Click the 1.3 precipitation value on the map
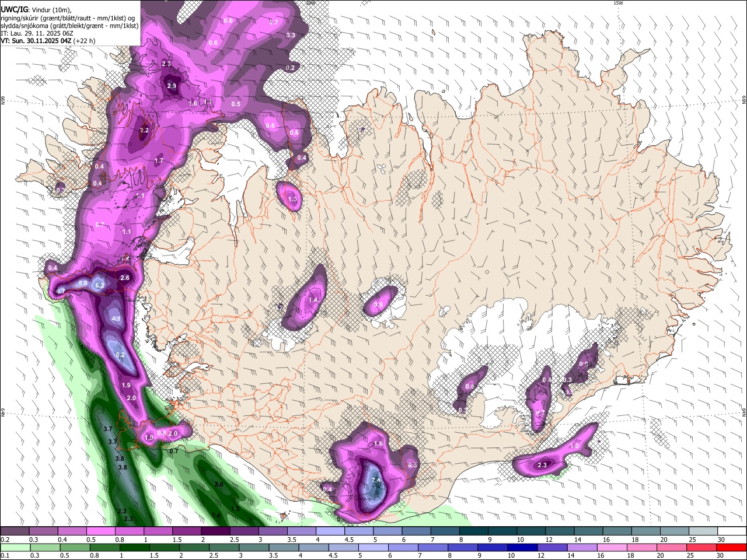Image resolution: width=747 pixels, height=560 pixels. [x=292, y=199]
